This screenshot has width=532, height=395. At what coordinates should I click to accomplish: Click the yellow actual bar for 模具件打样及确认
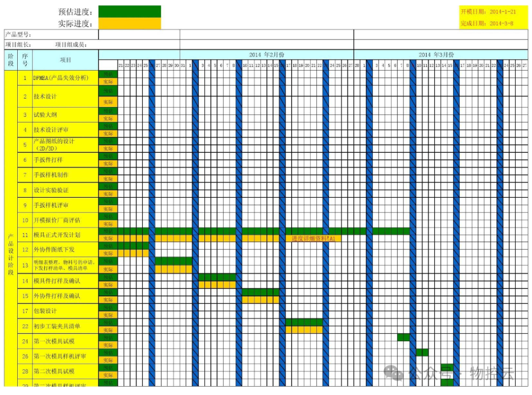[217, 285]
